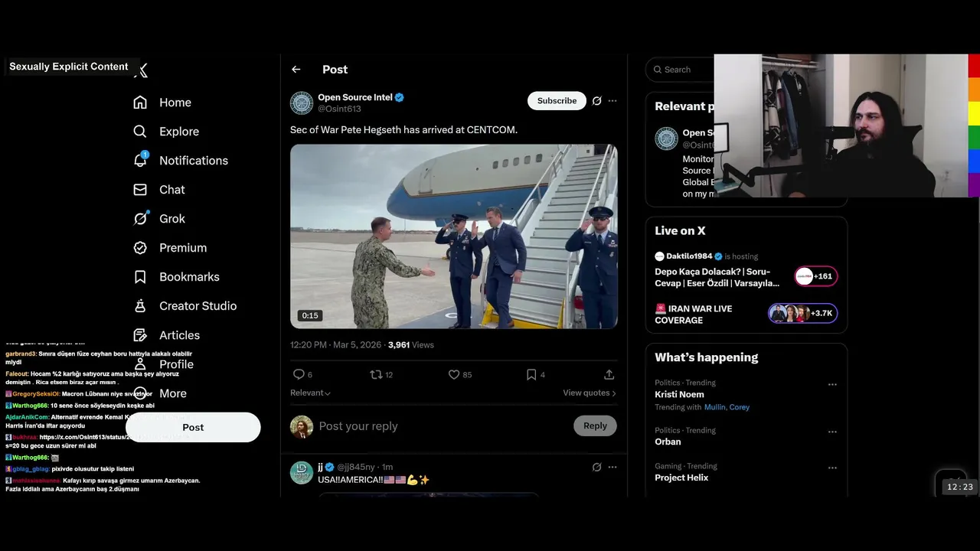The width and height of the screenshot is (980, 551).
Task: Open more options for Kristi Noem trend
Action: point(832,385)
